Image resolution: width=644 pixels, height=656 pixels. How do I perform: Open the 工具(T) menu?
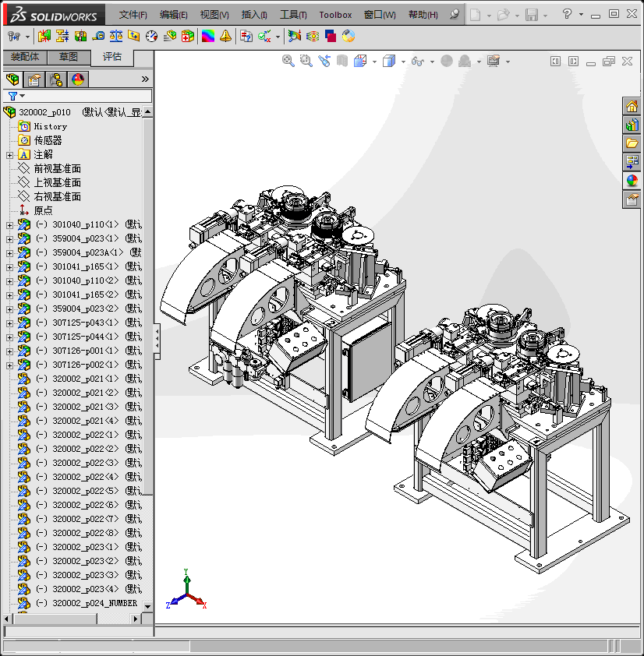click(x=293, y=15)
